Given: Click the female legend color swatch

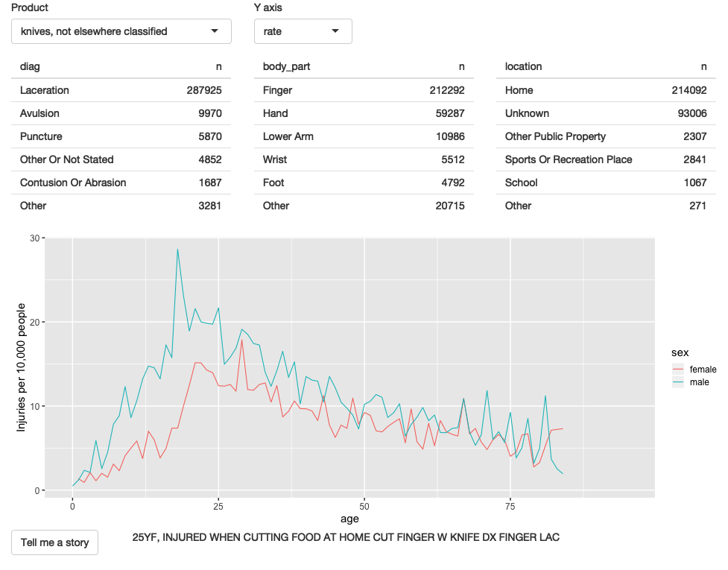Looking at the screenshot, I should pos(678,370).
